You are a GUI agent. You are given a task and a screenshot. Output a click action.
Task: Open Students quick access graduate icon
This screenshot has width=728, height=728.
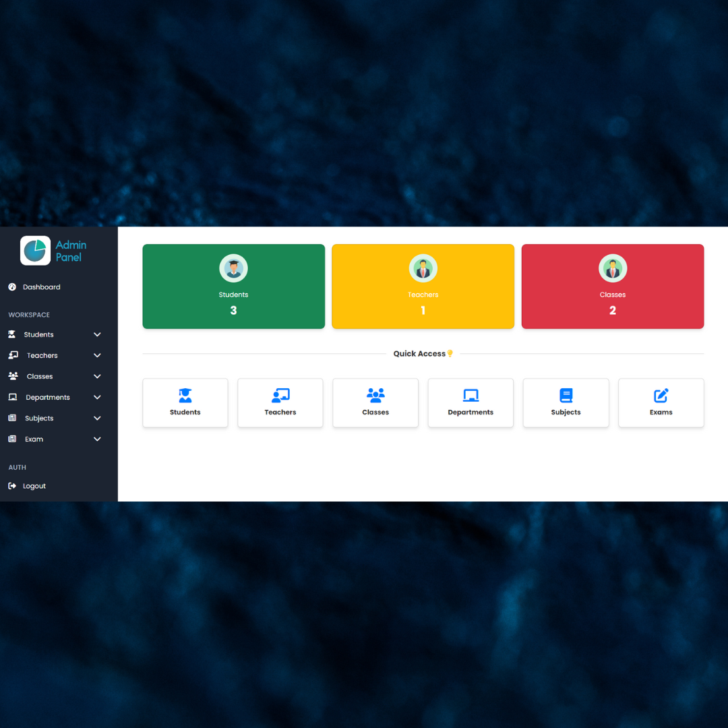[x=185, y=396]
